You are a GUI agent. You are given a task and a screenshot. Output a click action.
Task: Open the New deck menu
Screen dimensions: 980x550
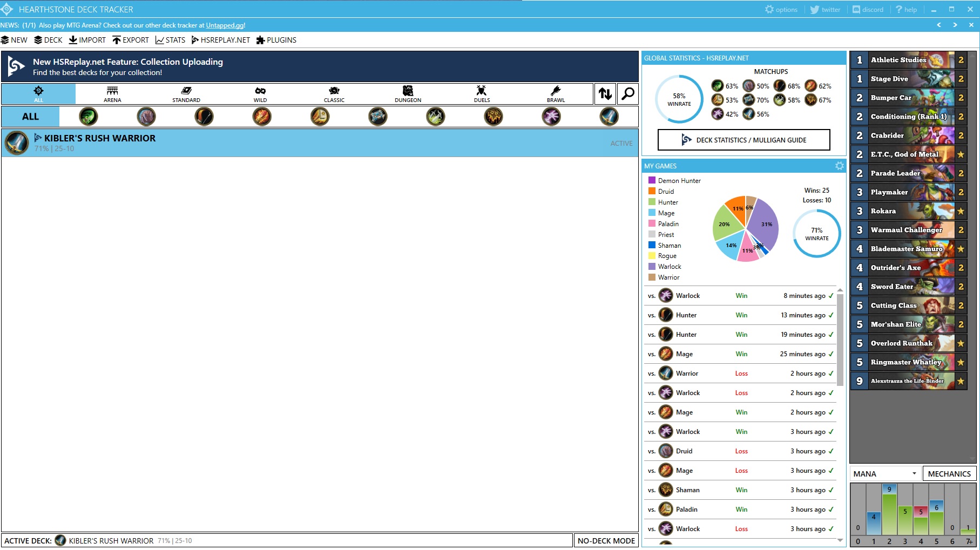(14, 40)
